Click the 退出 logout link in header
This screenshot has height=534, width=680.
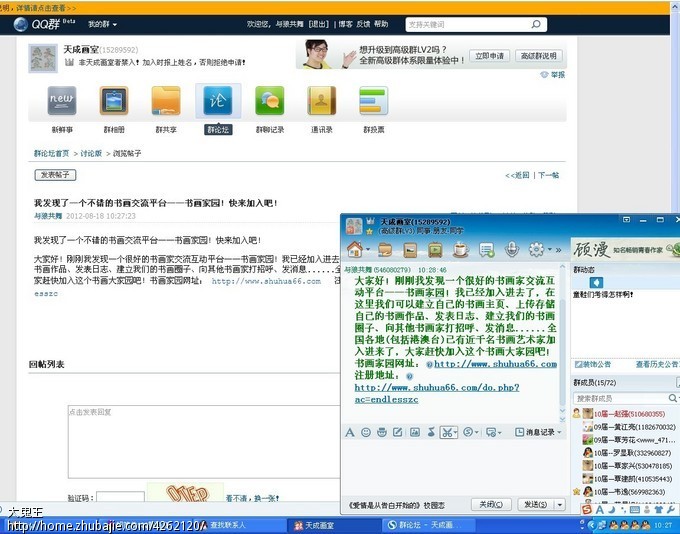click(318, 24)
